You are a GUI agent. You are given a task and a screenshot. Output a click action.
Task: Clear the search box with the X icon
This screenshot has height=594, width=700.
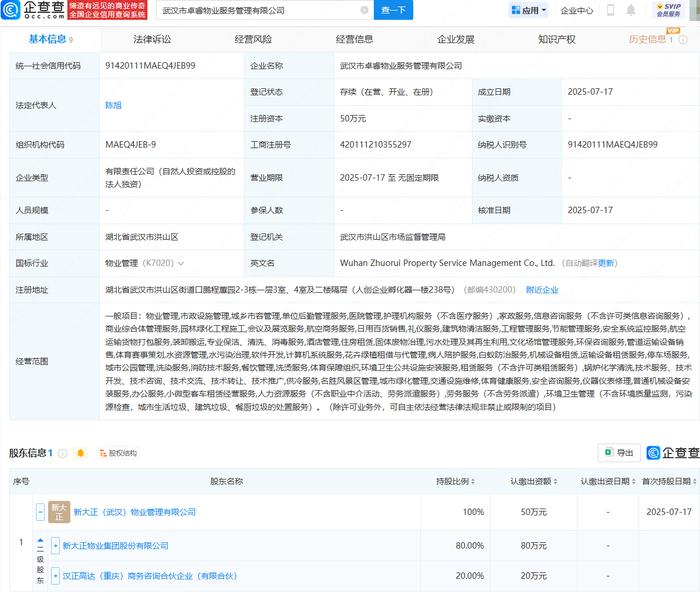pos(364,10)
